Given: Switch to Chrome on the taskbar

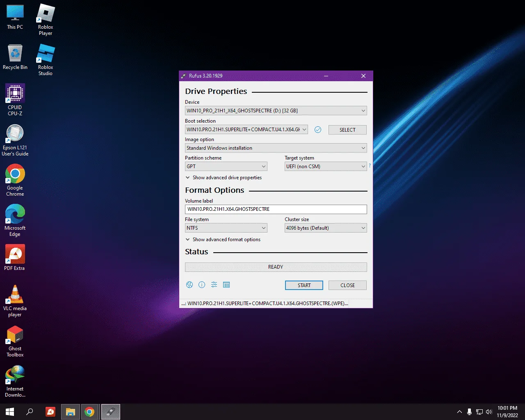Looking at the screenshot, I should [x=89, y=412].
